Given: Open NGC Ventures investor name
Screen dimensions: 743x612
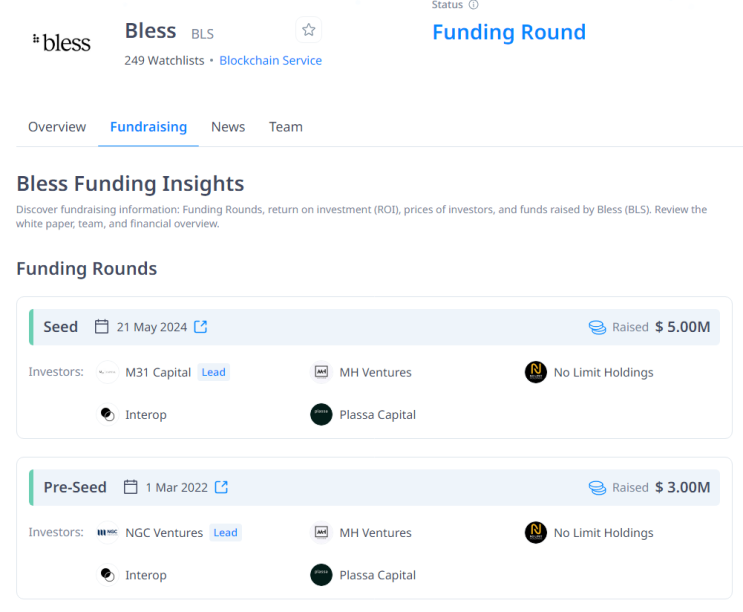Looking at the screenshot, I should (164, 532).
